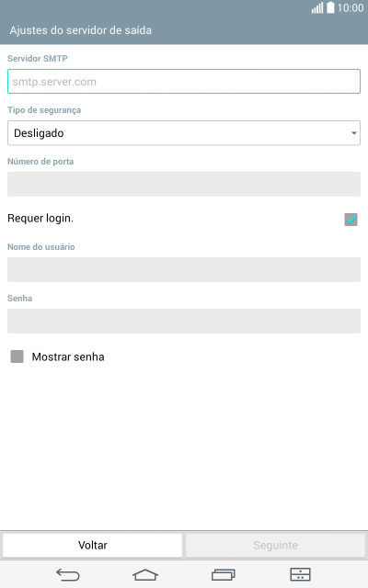Viewport: 368px width, 588px height.
Task: Focus the Servidor SMTP input field
Action: [x=184, y=82]
